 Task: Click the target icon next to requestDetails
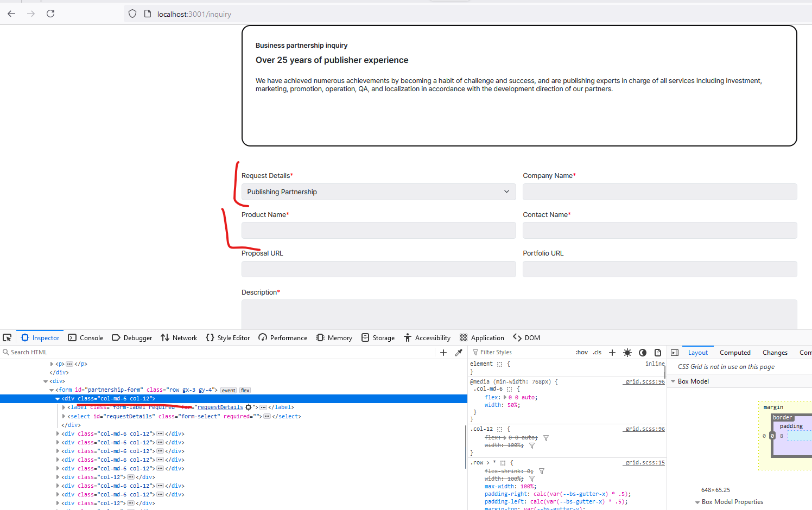[x=249, y=407]
